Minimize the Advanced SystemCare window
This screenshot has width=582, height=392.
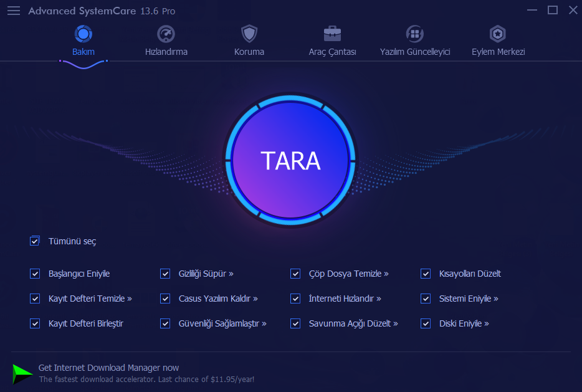pos(532,10)
